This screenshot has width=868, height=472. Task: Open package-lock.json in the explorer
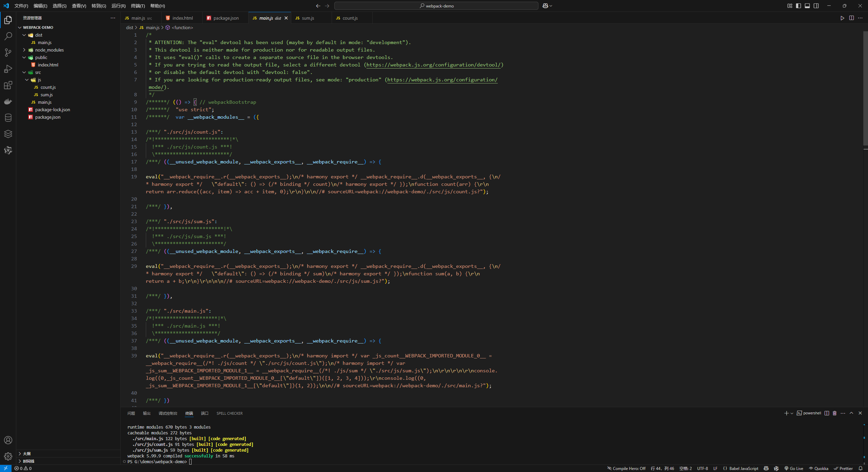point(53,110)
